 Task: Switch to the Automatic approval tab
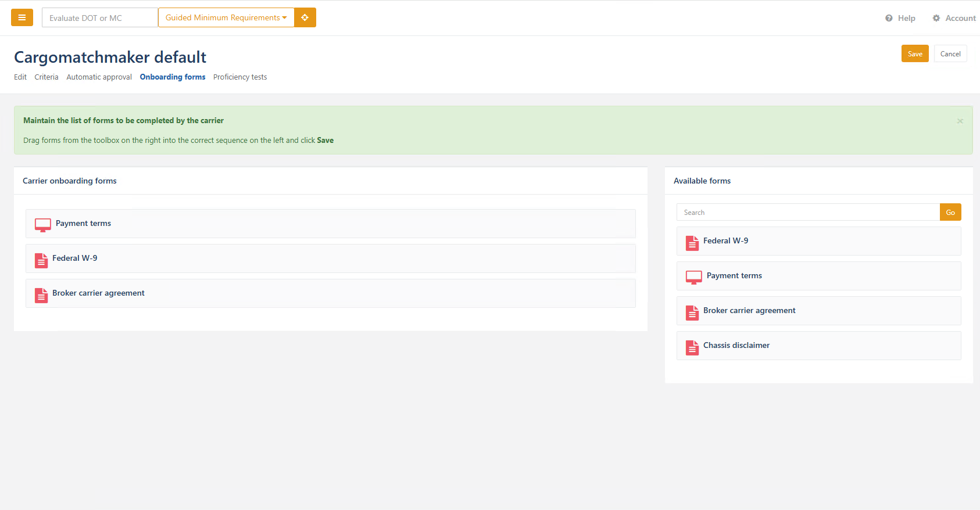coord(99,77)
